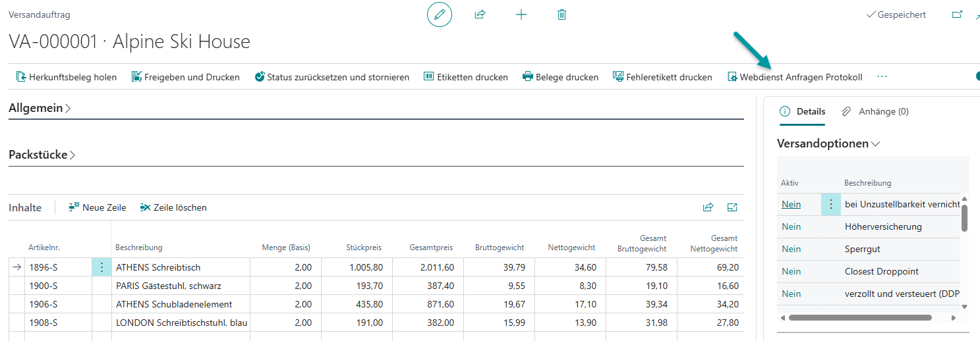Open row menu for 1896-S line

click(101, 267)
